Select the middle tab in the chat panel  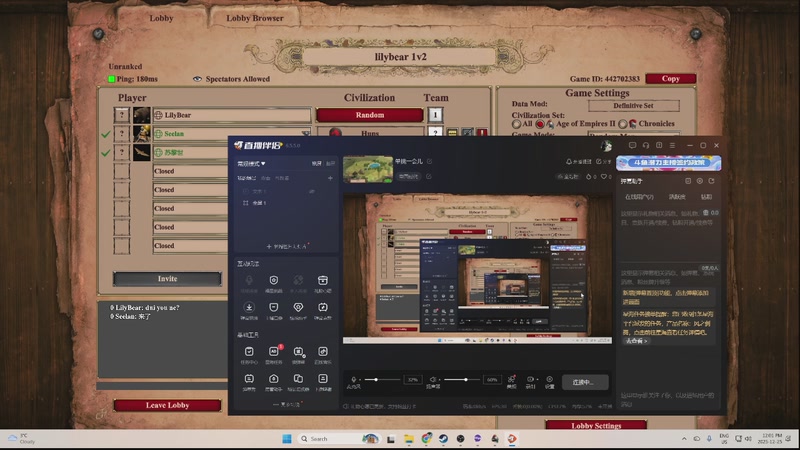[x=677, y=197]
